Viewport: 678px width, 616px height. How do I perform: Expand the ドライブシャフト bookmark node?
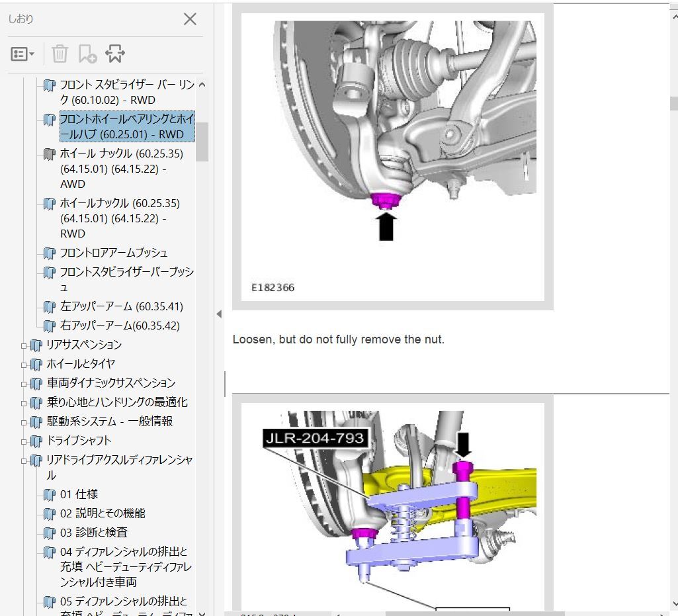[24, 442]
